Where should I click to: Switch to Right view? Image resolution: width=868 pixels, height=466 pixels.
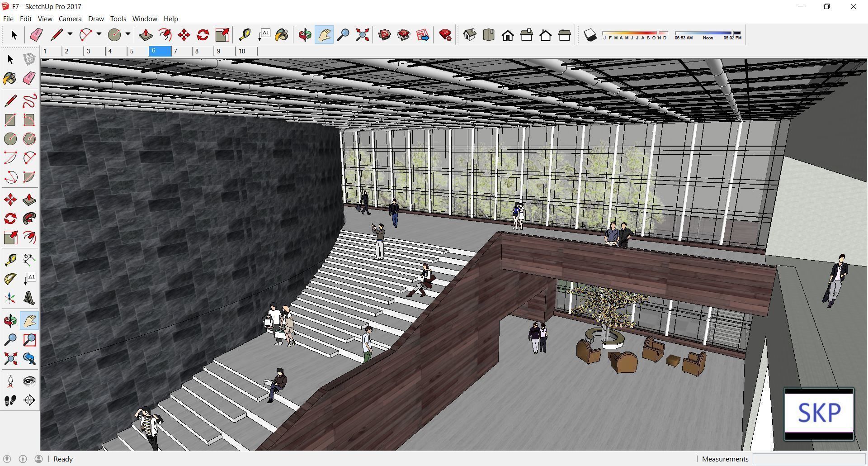click(x=527, y=35)
